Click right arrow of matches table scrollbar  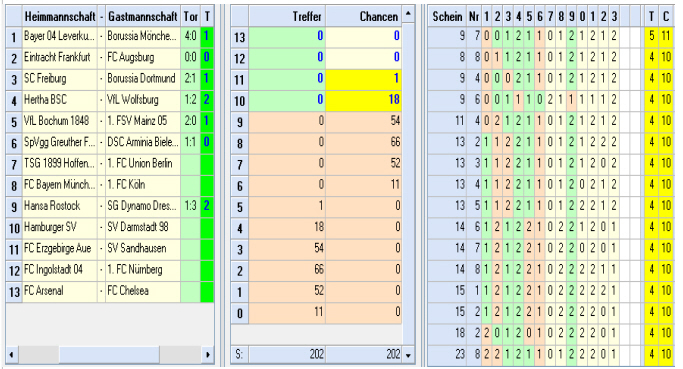pos(208,355)
